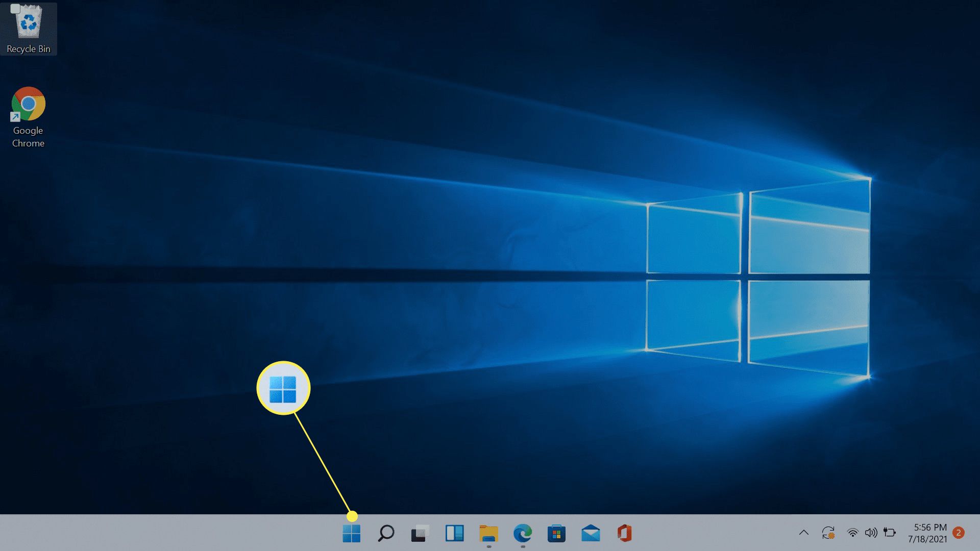Open the volume speaker tray icon
The height and width of the screenshot is (551, 980).
coord(871,533)
